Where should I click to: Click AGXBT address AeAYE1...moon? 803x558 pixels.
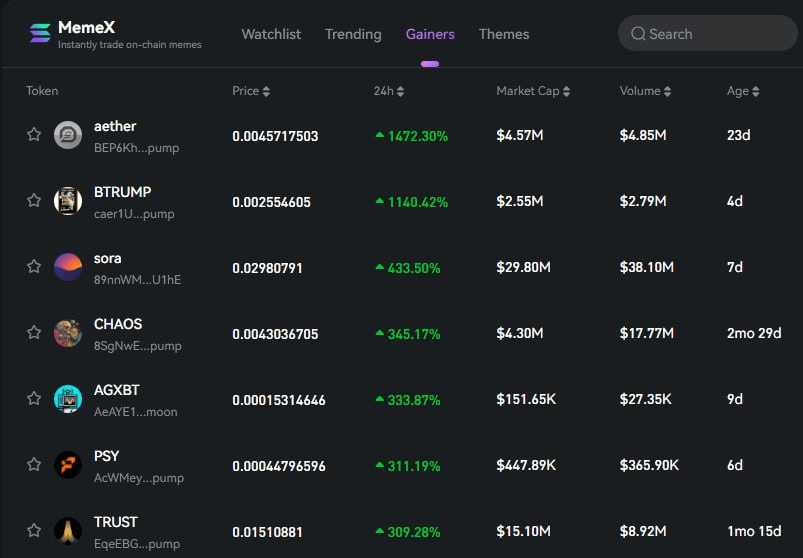tap(136, 412)
